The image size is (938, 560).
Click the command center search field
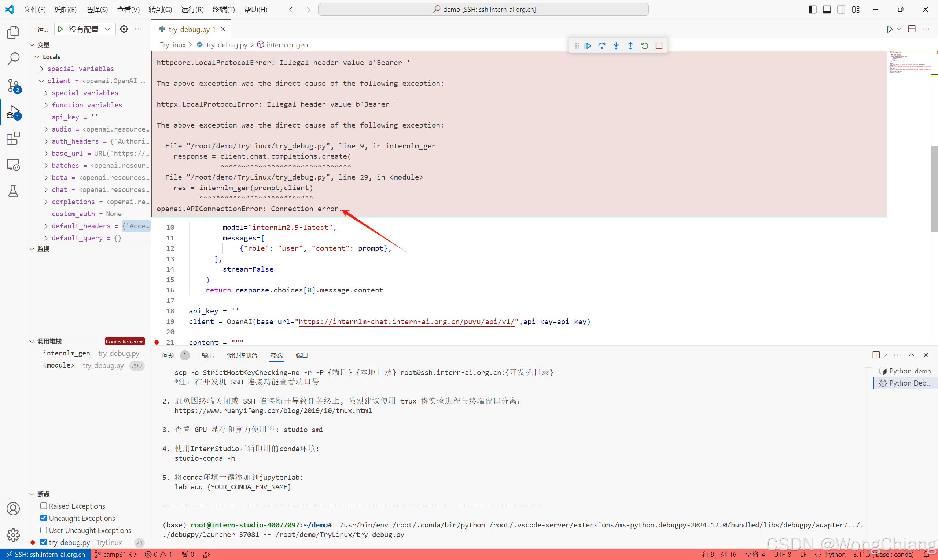click(483, 10)
